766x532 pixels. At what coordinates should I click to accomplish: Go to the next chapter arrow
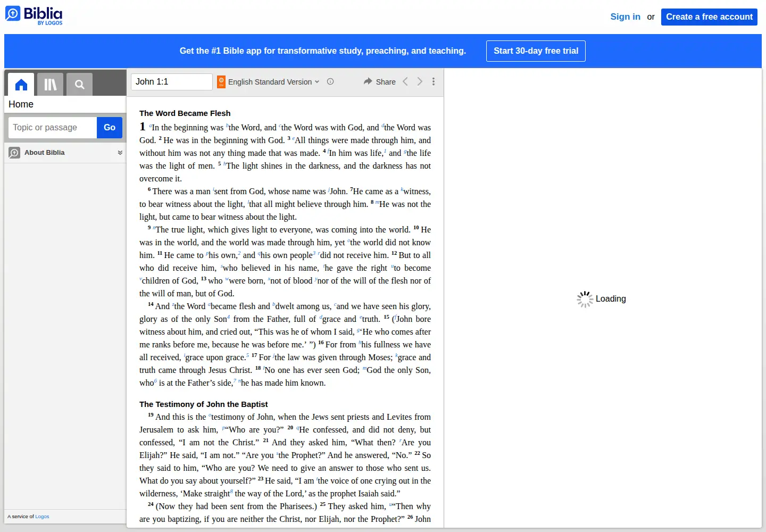(x=420, y=81)
